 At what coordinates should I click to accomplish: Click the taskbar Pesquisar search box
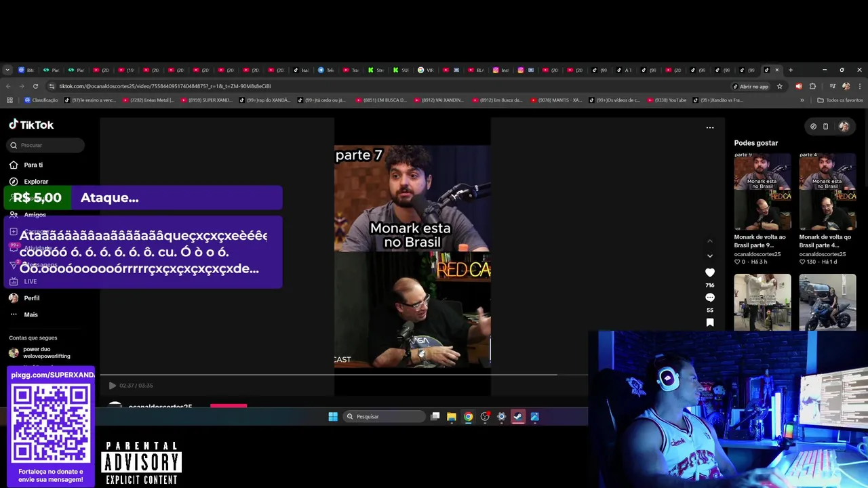(x=384, y=417)
